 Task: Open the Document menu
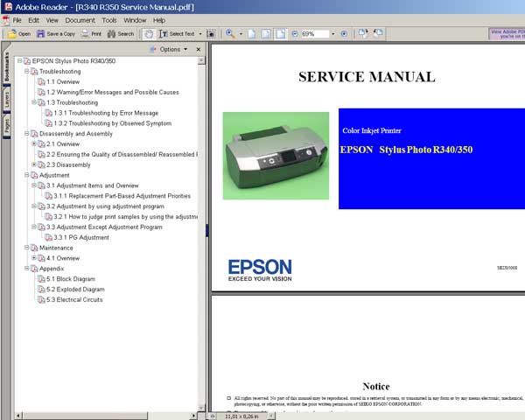[80, 20]
